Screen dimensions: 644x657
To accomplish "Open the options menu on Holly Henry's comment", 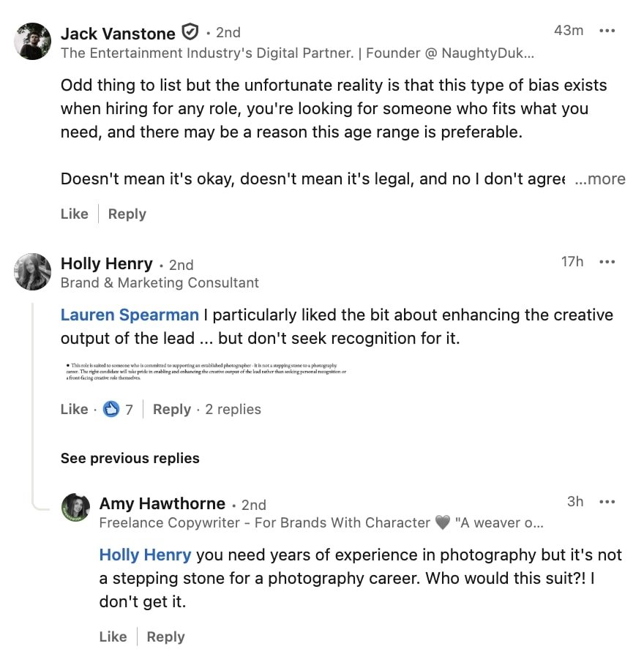I will (x=607, y=262).
